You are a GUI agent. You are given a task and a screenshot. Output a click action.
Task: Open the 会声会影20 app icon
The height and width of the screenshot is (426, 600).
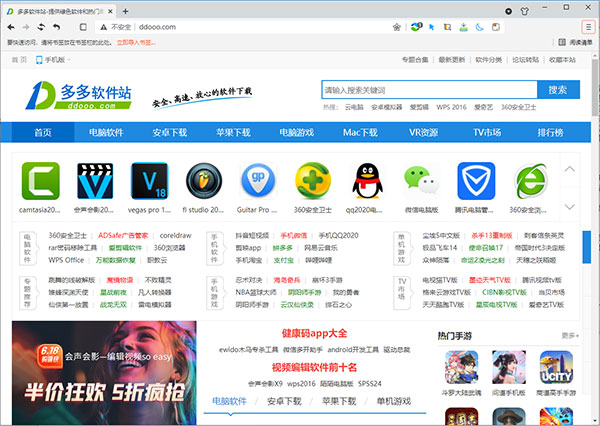pyautogui.click(x=95, y=181)
